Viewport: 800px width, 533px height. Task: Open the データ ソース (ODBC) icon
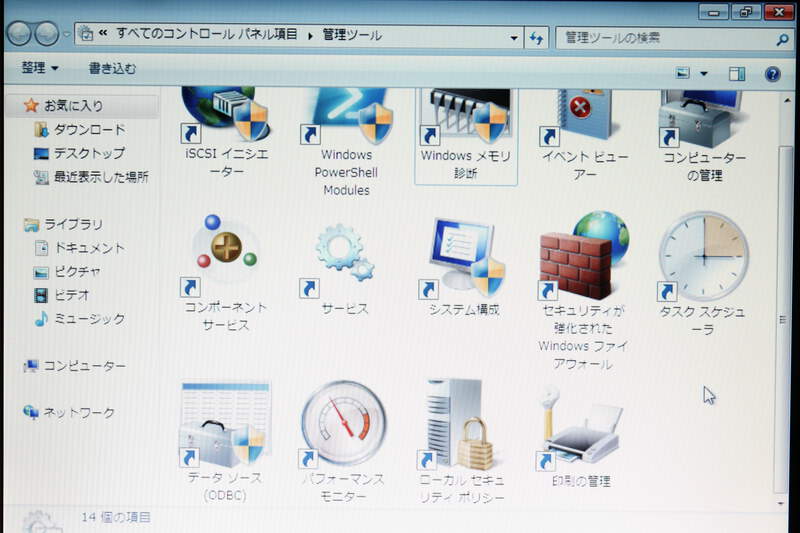(x=224, y=424)
